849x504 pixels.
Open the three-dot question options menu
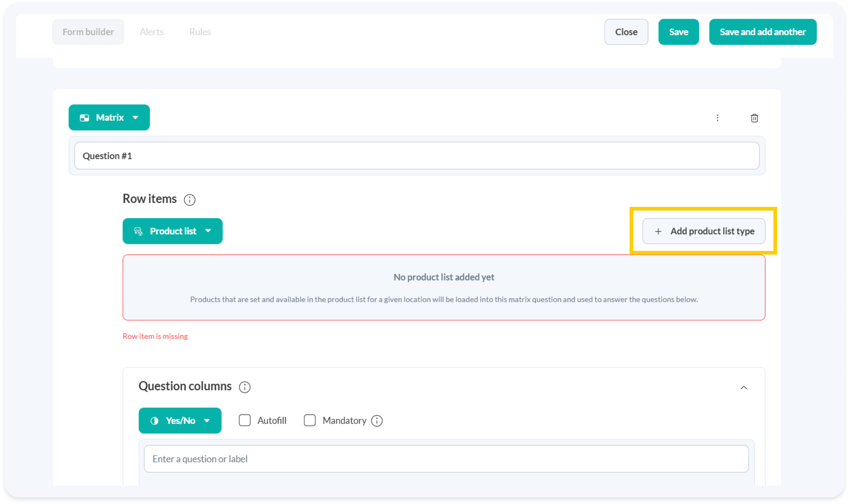coord(718,118)
